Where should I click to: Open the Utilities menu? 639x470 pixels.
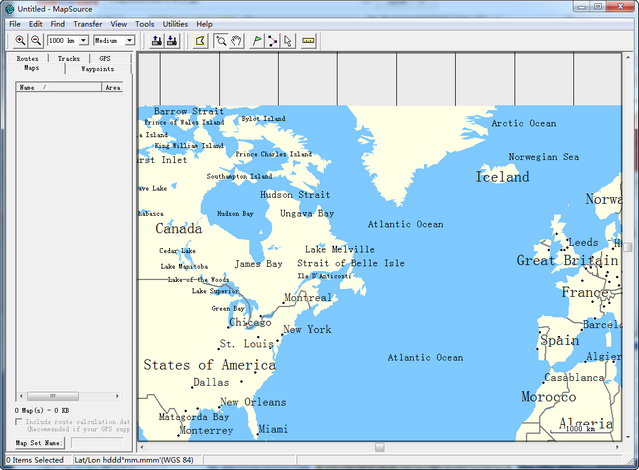coord(175,23)
